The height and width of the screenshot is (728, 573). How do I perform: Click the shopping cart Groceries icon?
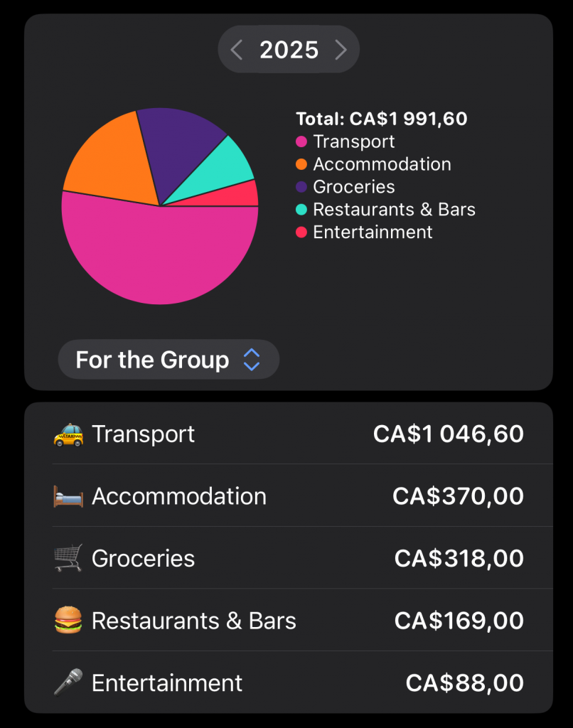click(68, 559)
